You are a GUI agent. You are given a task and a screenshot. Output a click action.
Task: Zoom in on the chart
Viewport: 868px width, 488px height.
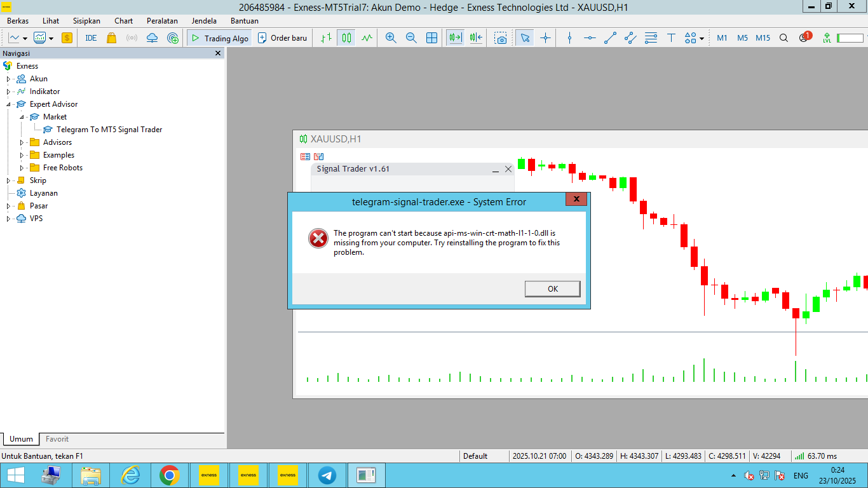391,38
